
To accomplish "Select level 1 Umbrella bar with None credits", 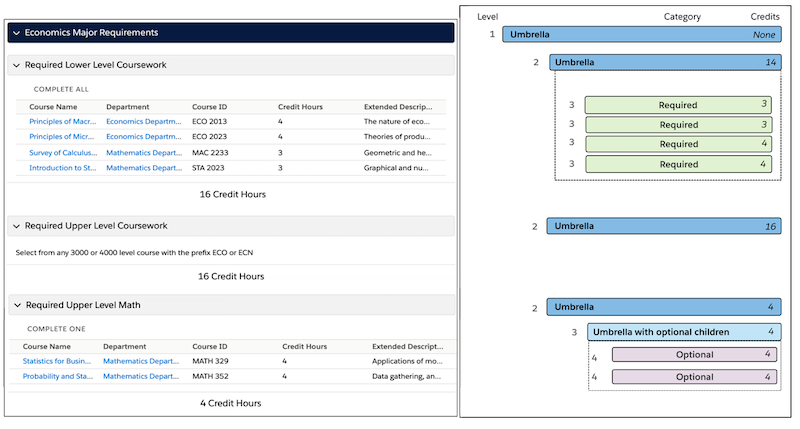I will coord(642,35).
